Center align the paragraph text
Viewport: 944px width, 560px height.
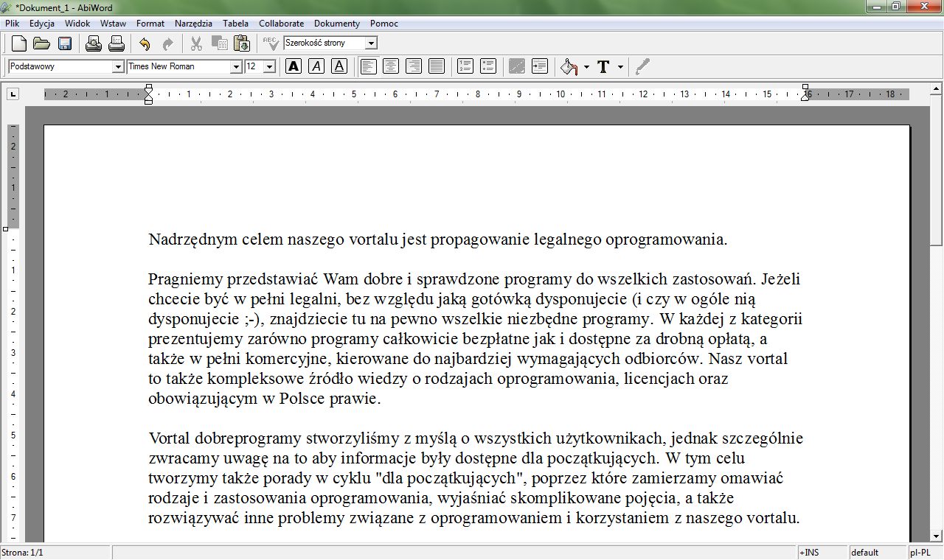(x=391, y=66)
